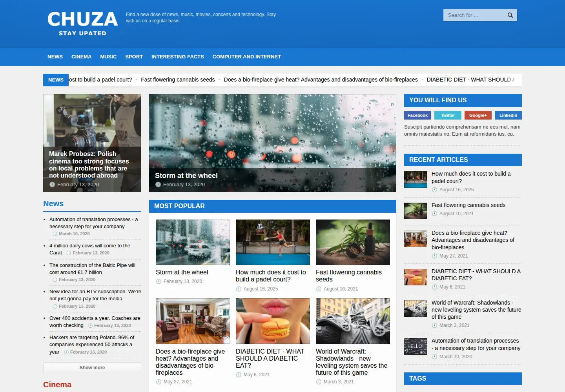The height and width of the screenshot is (392, 565).
Task: Click the Twitter social button
Action: 448,115
